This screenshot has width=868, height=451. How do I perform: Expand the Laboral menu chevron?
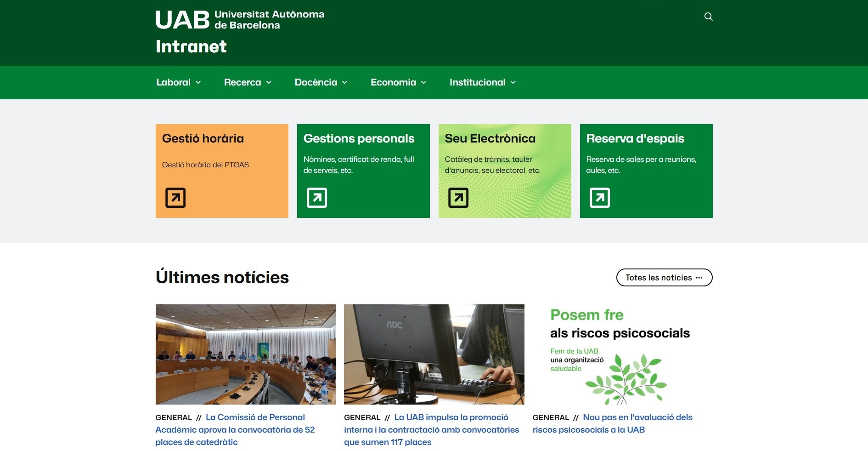pyautogui.click(x=198, y=83)
